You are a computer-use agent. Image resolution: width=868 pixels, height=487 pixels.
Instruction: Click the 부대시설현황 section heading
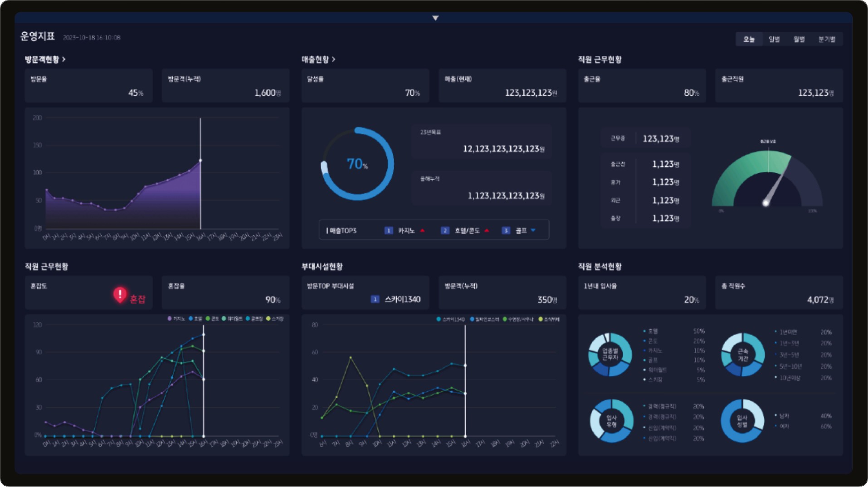coord(322,267)
